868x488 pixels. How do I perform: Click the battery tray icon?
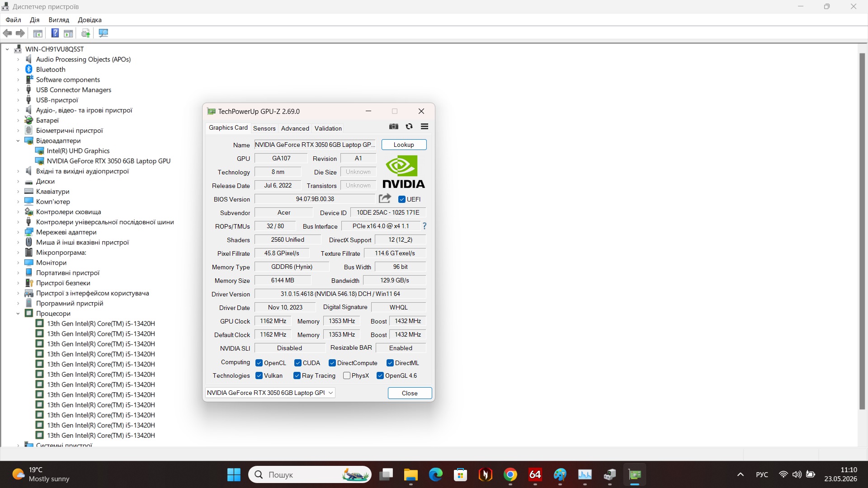coord(811,474)
